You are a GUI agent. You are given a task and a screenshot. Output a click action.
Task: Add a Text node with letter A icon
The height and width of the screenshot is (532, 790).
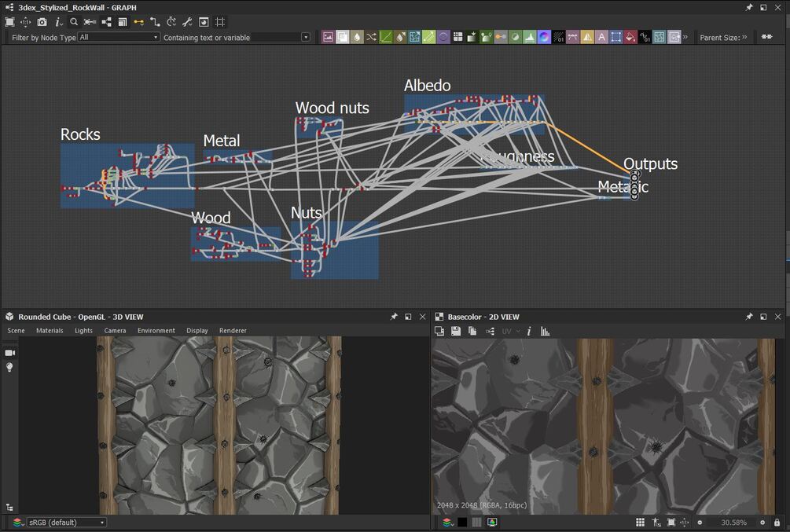click(x=601, y=37)
